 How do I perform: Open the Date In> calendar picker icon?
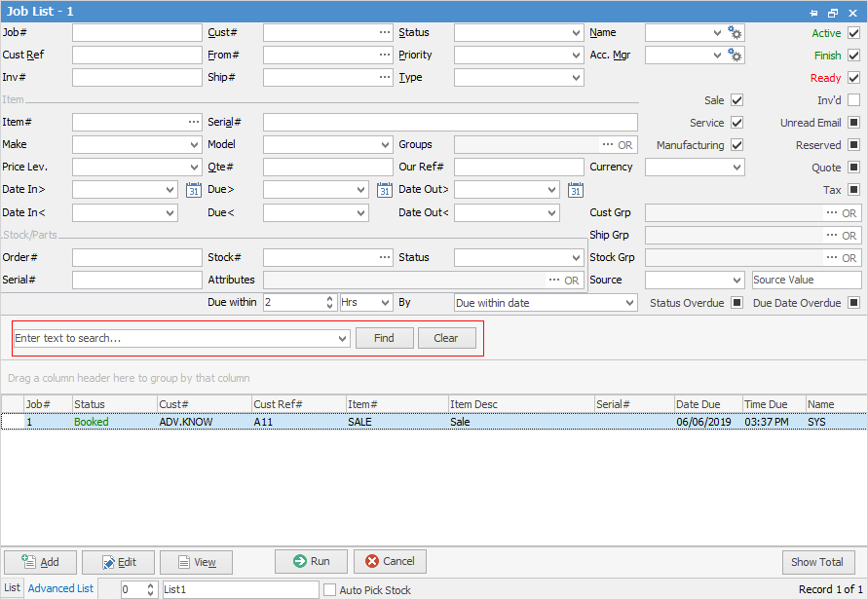click(193, 190)
